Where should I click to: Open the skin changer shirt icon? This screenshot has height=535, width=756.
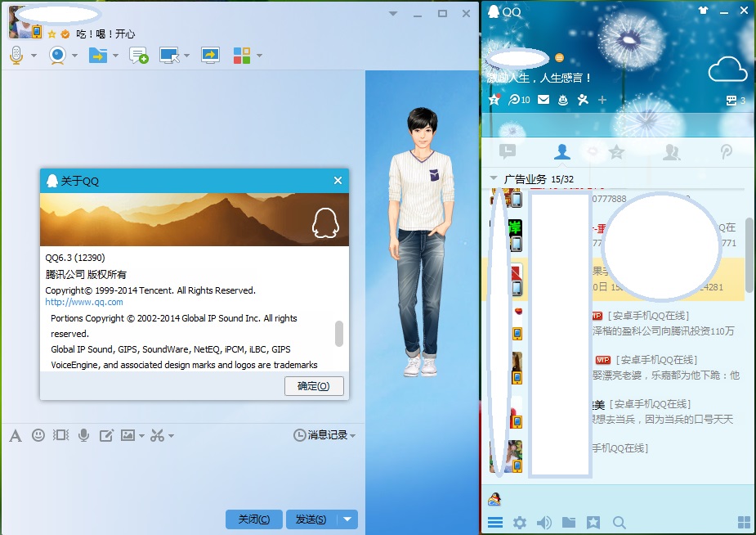[703, 11]
